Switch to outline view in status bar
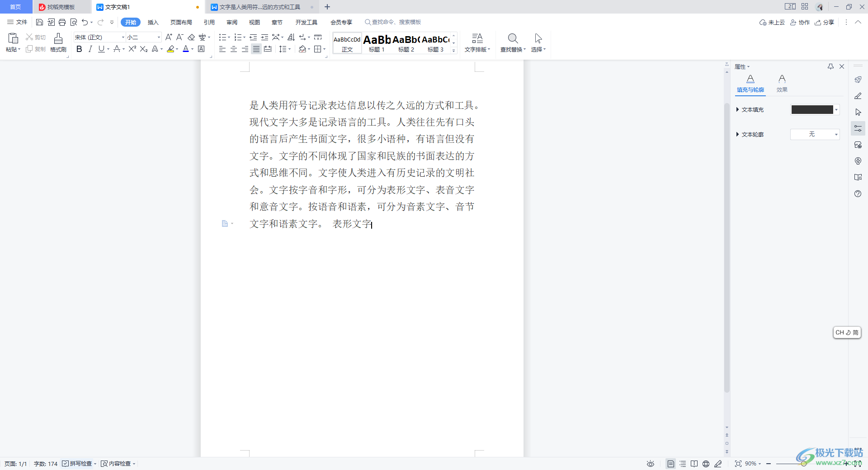Screen dimensions: 868x470 683,464
